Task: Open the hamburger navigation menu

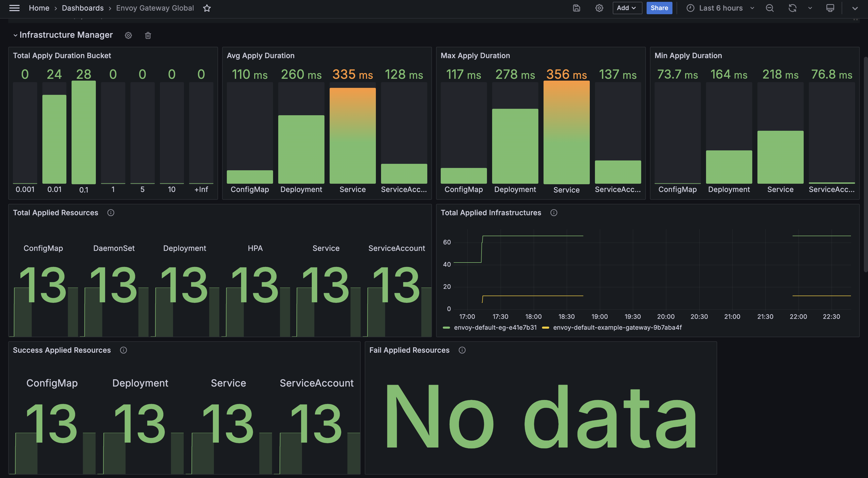Action: point(14,8)
